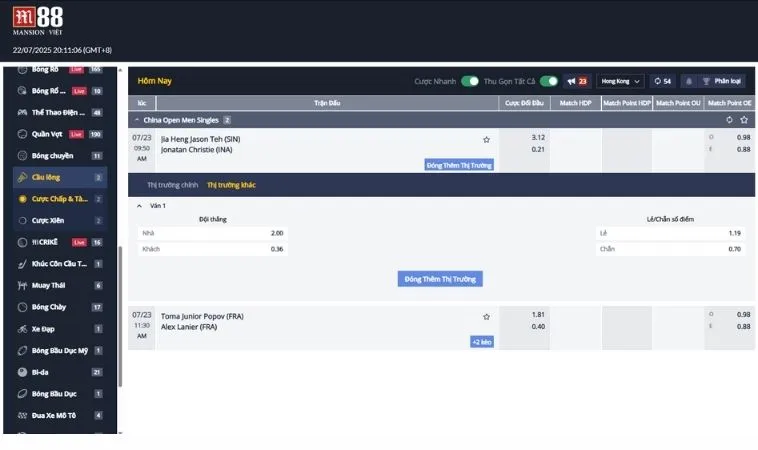
Task: Open the announcements megaphone icon
Action: point(572,81)
